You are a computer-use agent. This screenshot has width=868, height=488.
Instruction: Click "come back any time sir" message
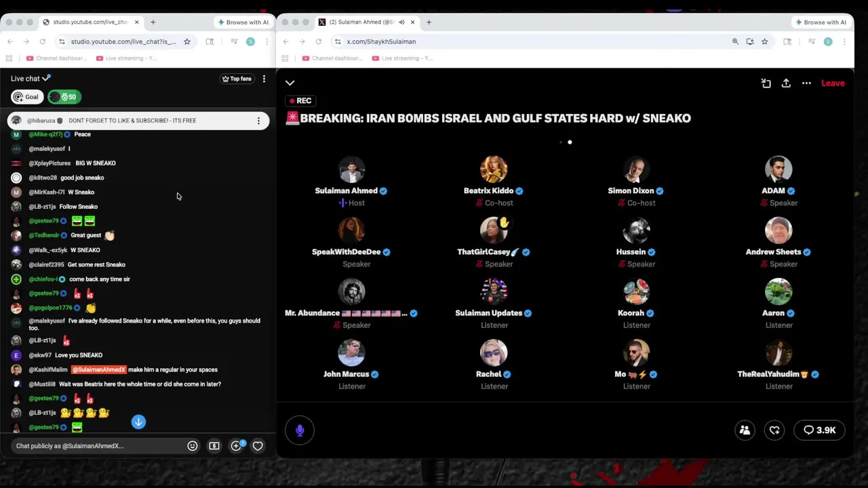click(100, 279)
